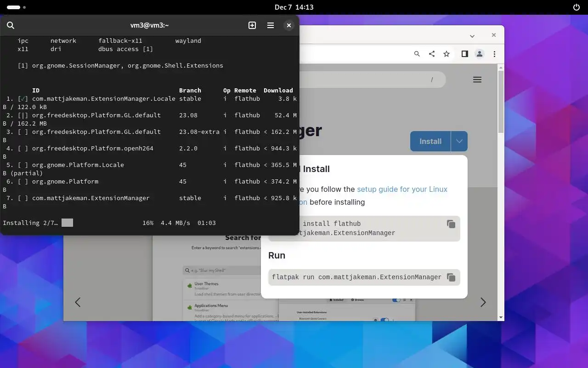Open the clock Dec 7 14:13

tap(294, 7)
